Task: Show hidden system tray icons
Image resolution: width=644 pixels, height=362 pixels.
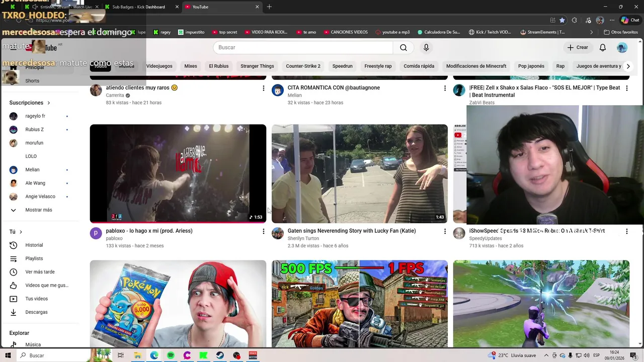Action: coord(546,355)
